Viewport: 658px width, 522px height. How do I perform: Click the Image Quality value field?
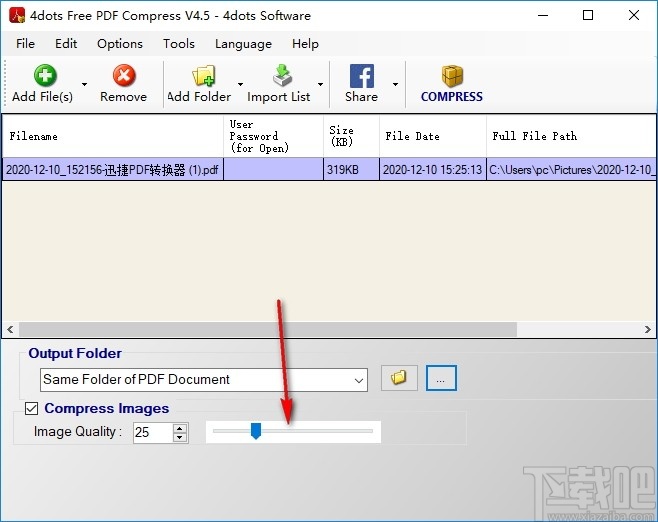(x=153, y=432)
